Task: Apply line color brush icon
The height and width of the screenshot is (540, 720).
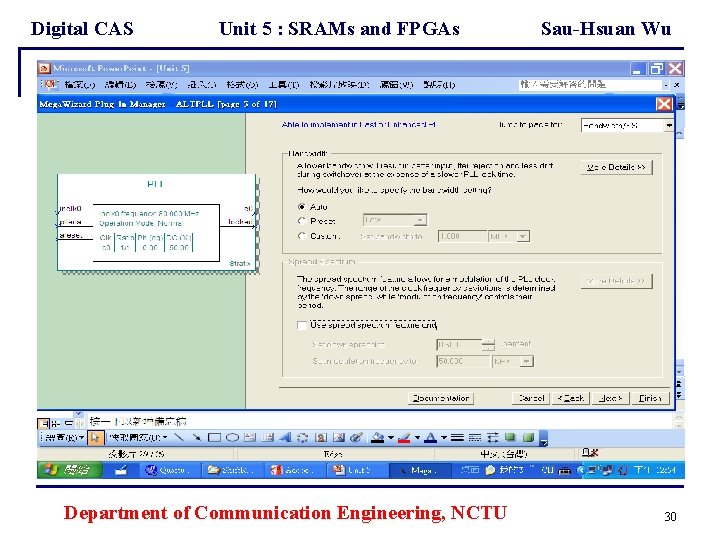Action: 404,438
